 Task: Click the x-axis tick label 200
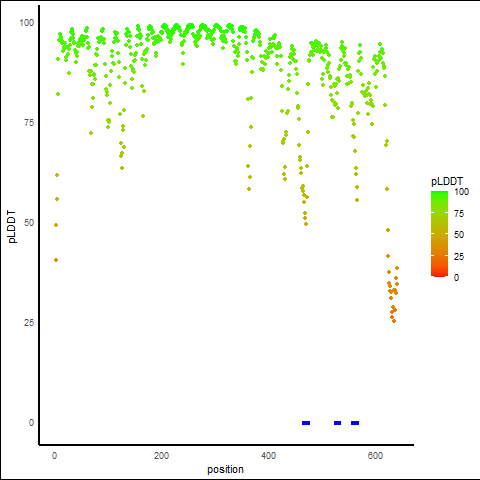(161, 456)
